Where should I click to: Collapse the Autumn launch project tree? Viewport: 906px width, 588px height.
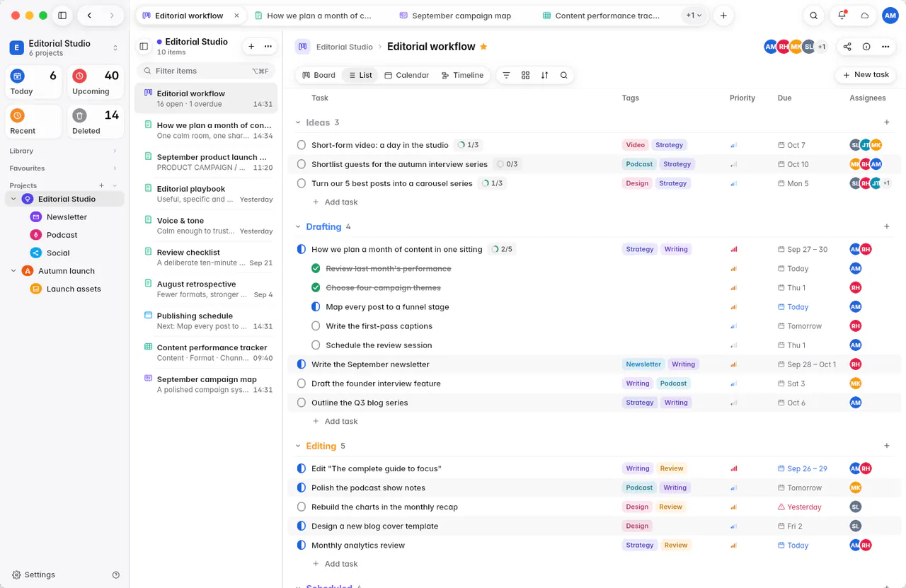13,271
